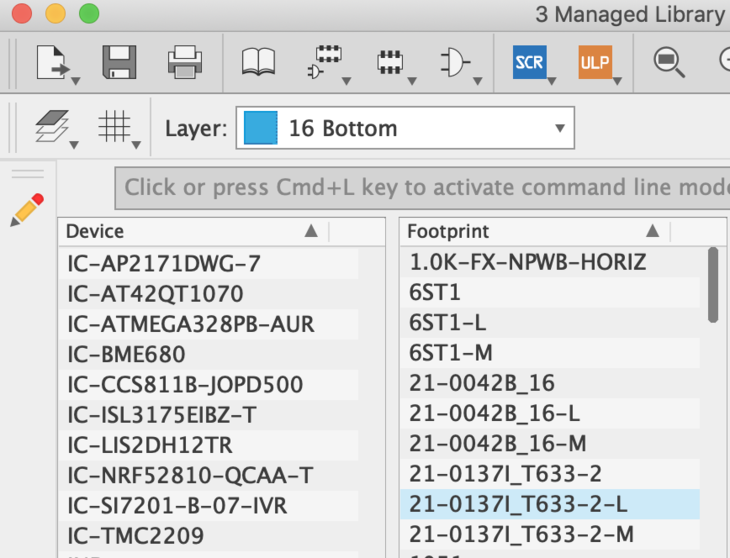
Task: Run a user language program via ULP icon
Action: tap(595, 62)
